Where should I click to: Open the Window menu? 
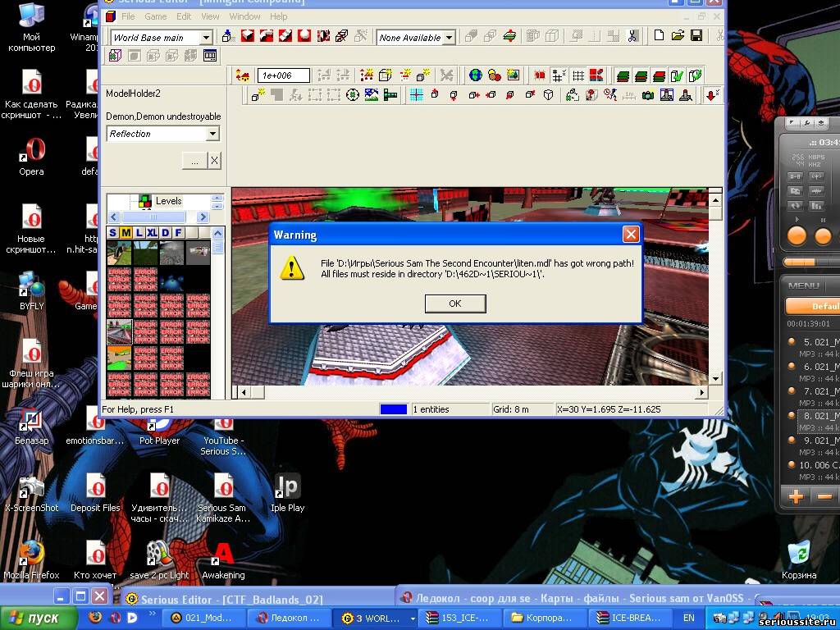tap(244, 16)
